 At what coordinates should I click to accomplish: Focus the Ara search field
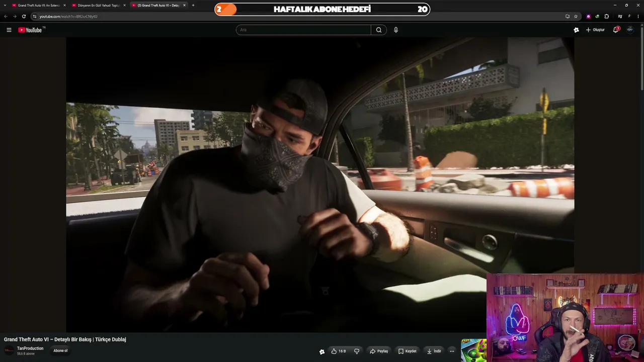coord(303,30)
